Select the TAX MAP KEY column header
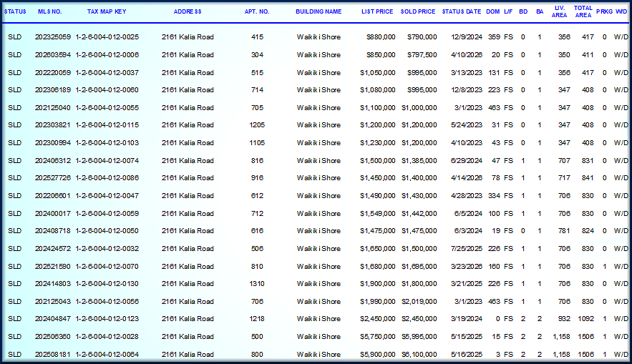Screen dimensions: 632x364 107,11
